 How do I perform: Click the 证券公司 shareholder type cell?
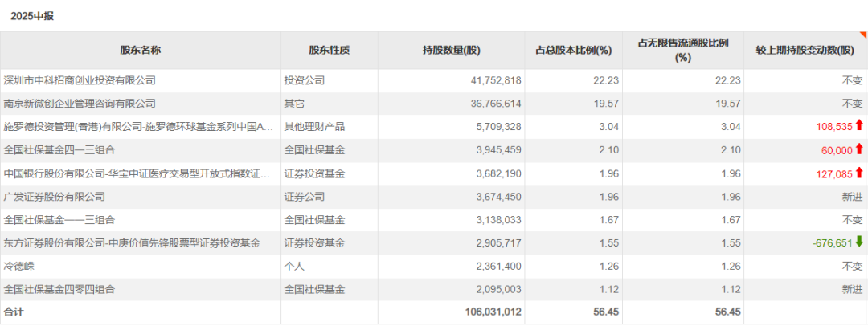click(x=305, y=197)
